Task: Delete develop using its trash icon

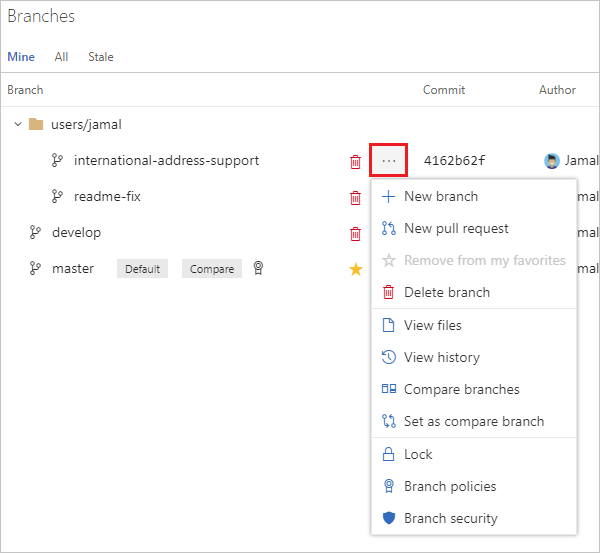Action: tap(355, 234)
